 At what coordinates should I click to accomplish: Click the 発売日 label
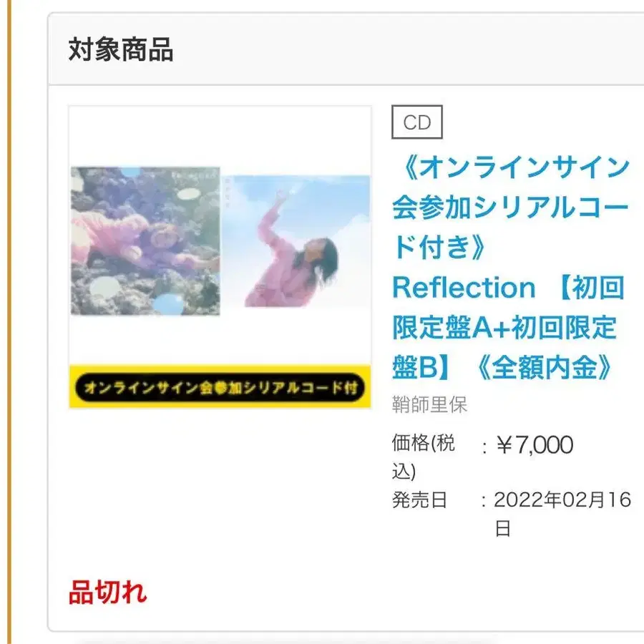(419, 499)
